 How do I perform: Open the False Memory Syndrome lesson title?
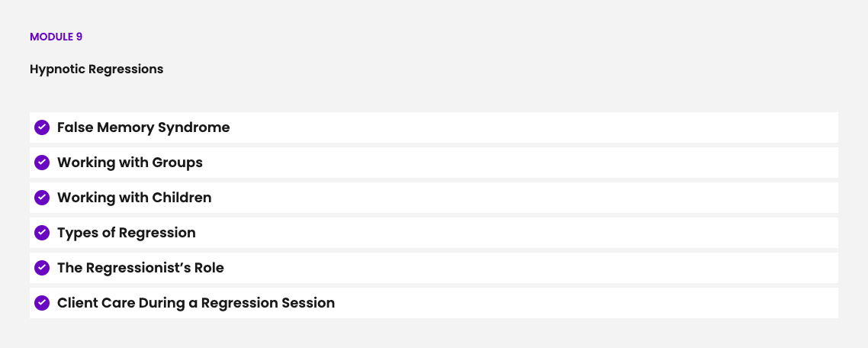tap(143, 127)
